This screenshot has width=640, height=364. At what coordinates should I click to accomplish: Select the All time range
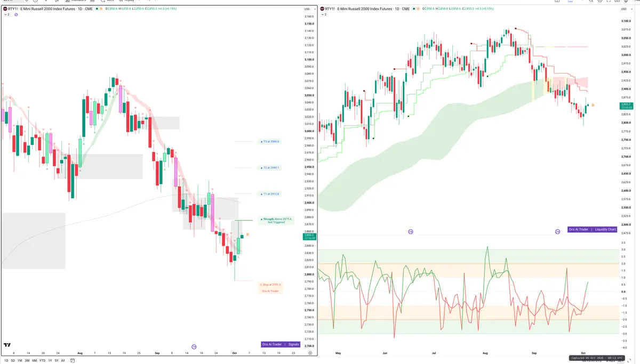[63, 360]
